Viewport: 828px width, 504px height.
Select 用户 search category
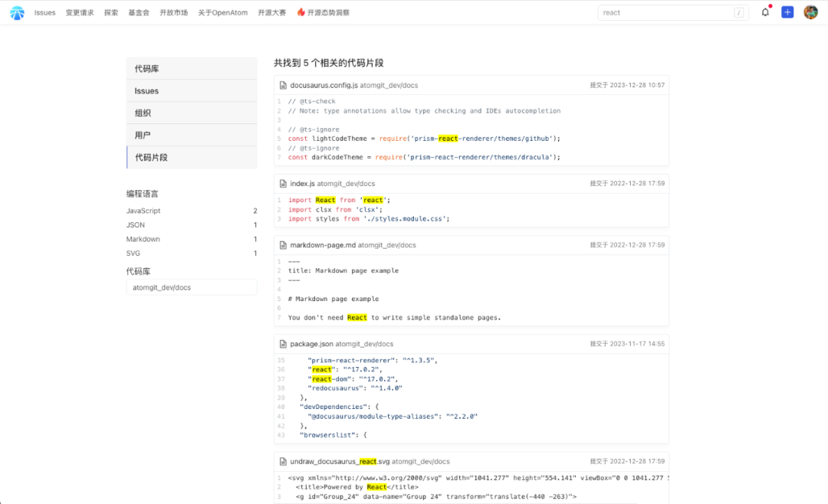tap(192, 135)
